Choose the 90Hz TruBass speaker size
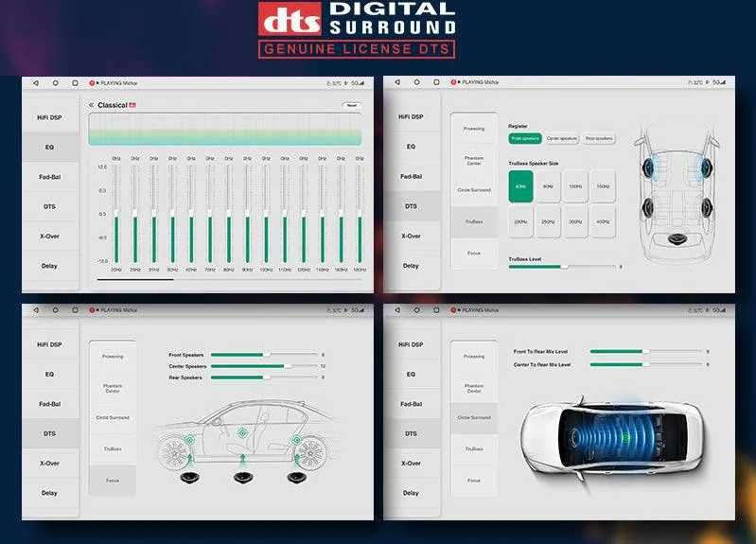The height and width of the screenshot is (544, 756). [x=548, y=186]
